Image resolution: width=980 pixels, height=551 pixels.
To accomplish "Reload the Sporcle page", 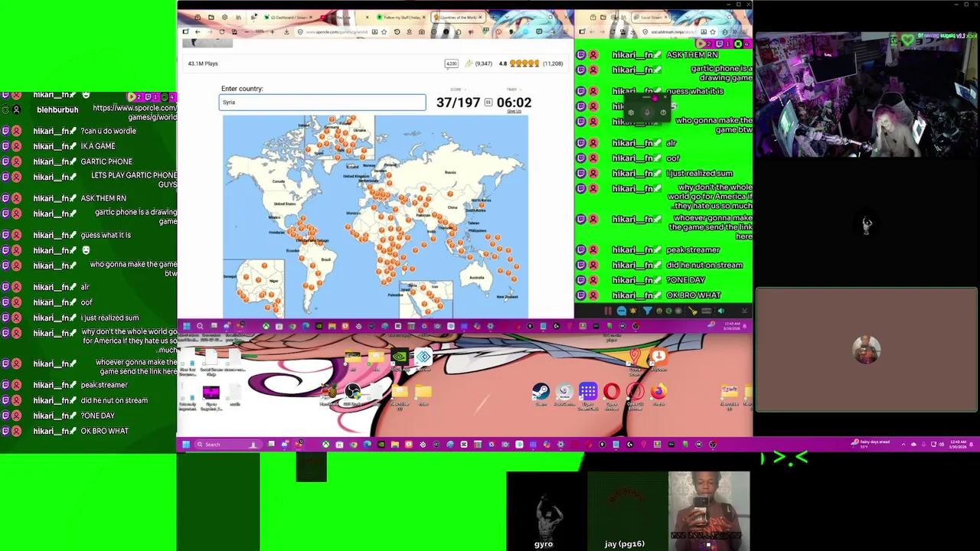I will pyautogui.click(x=222, y=32).
